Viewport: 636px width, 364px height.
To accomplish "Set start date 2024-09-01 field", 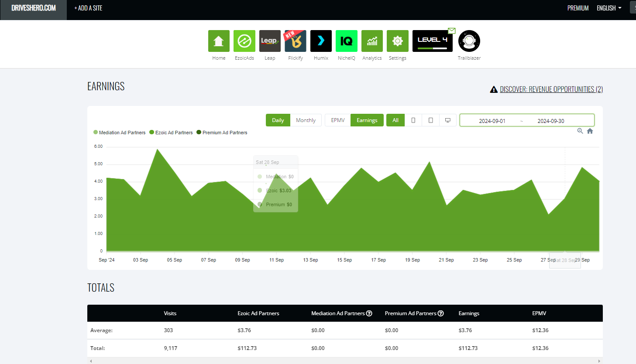I will (x=492, y=121).
